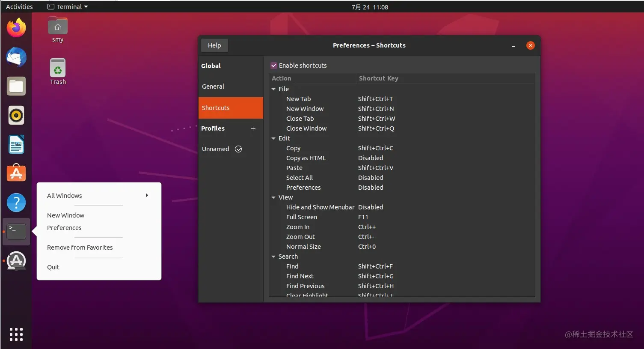The height and width of the screenshot is (349, 644).
Task: Open the General preferences section
Action: tap(231, 87)
